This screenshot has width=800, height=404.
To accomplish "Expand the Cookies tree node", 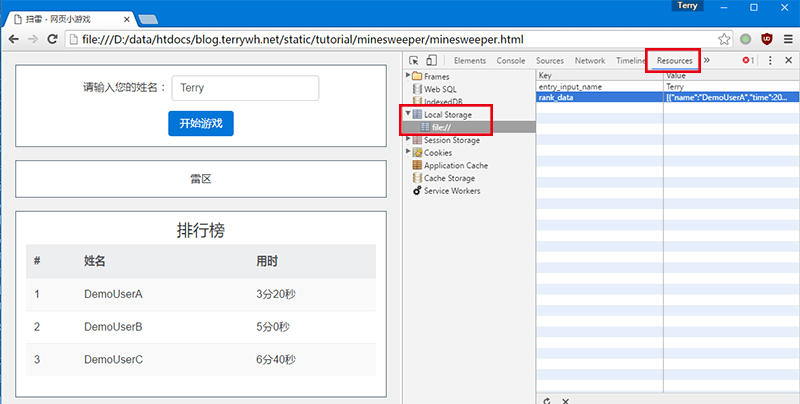I will pyautogui.click(x=408, y=152).
